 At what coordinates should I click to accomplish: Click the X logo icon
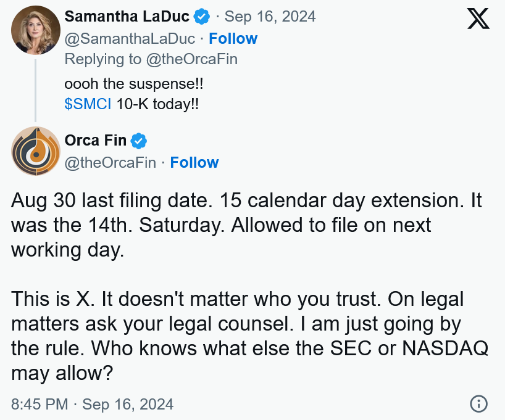pyautogui.click(x=478, y=19)
